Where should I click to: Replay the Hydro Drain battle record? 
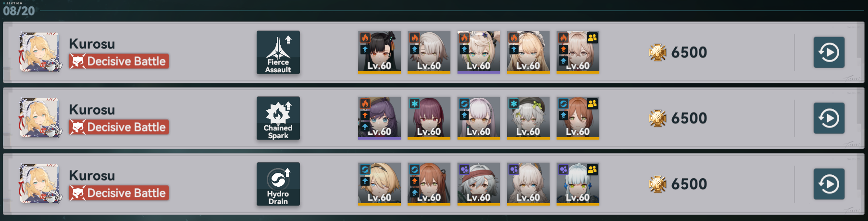(829, 184)
